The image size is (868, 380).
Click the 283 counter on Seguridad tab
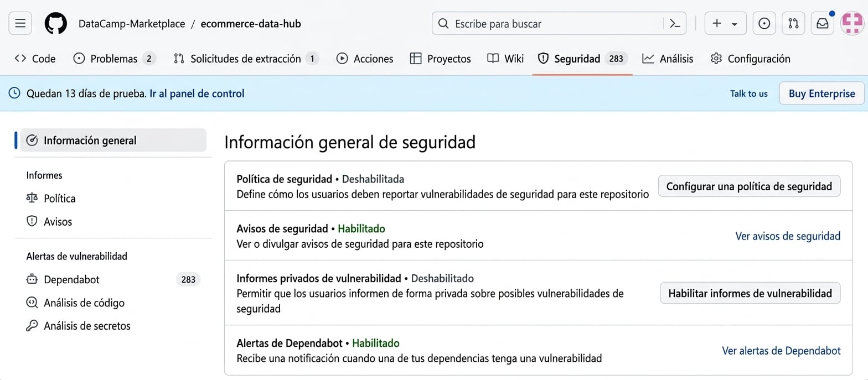pos(616,59)
